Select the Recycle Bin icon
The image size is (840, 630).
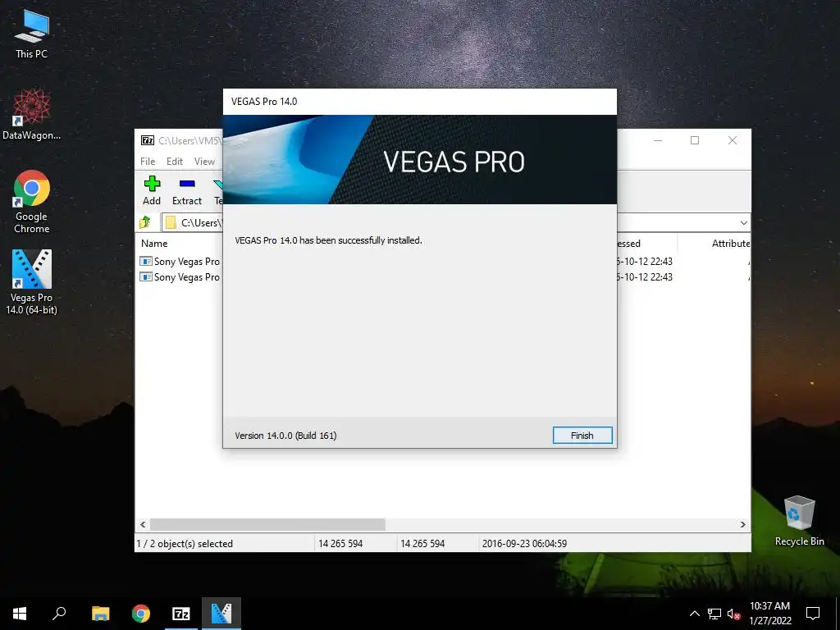799,521
